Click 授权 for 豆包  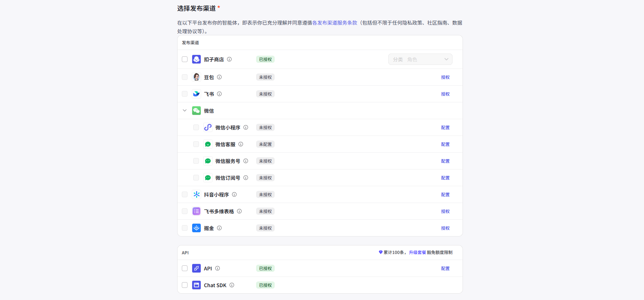pos(445,77)
